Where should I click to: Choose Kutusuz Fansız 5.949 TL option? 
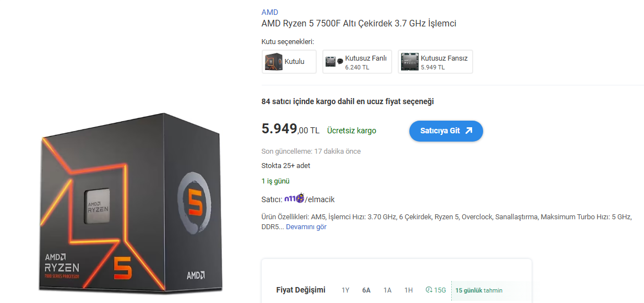tap(435, 62)
